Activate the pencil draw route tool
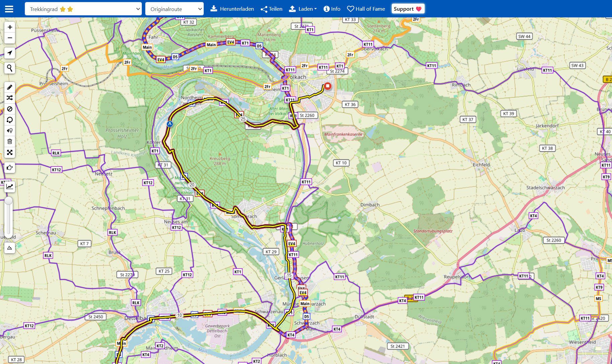 [x=10, y=87]
